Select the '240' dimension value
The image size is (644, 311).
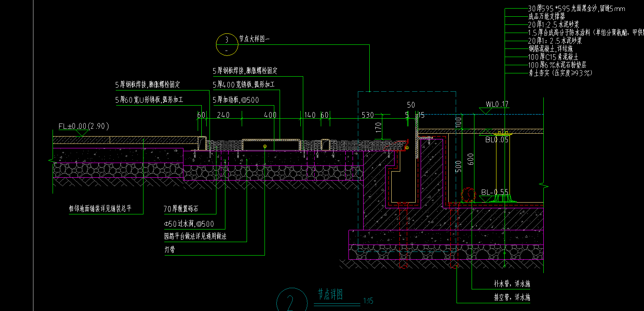click(x=223, y=115)
